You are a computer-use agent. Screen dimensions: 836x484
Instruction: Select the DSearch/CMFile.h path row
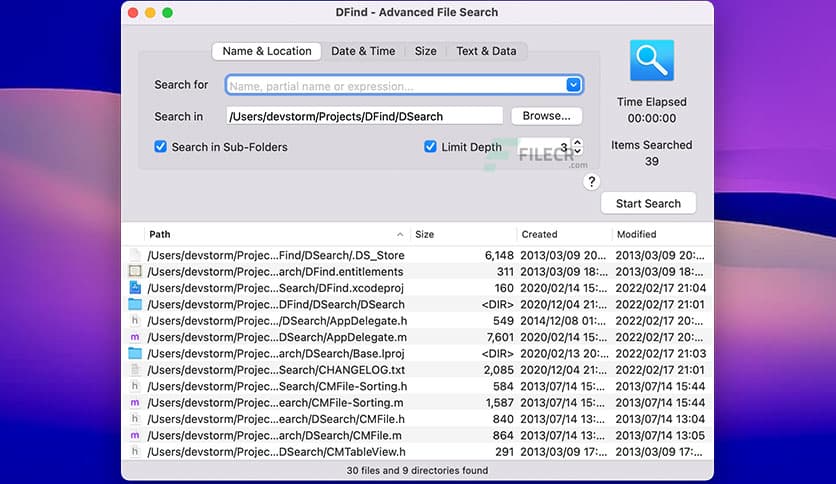coord(276,419)
